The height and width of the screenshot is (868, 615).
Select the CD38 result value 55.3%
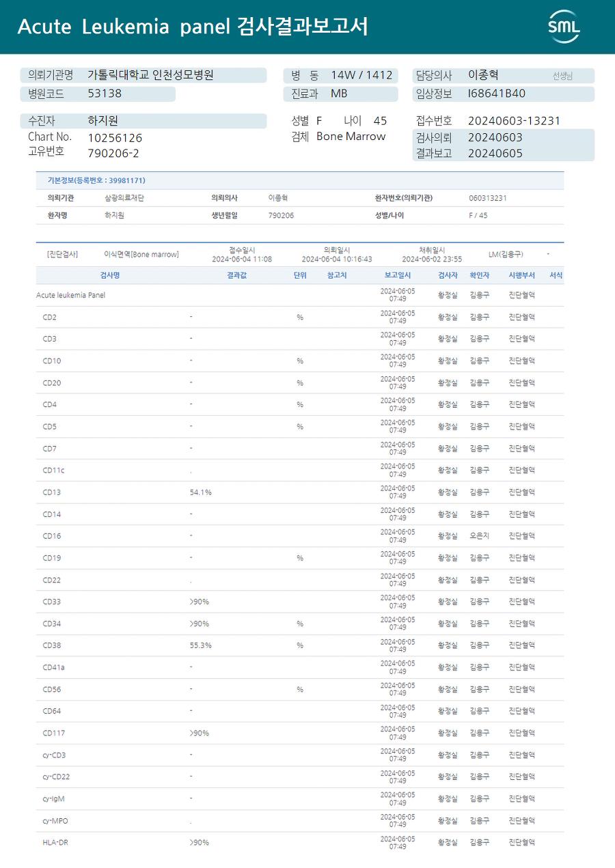point(201,645)
